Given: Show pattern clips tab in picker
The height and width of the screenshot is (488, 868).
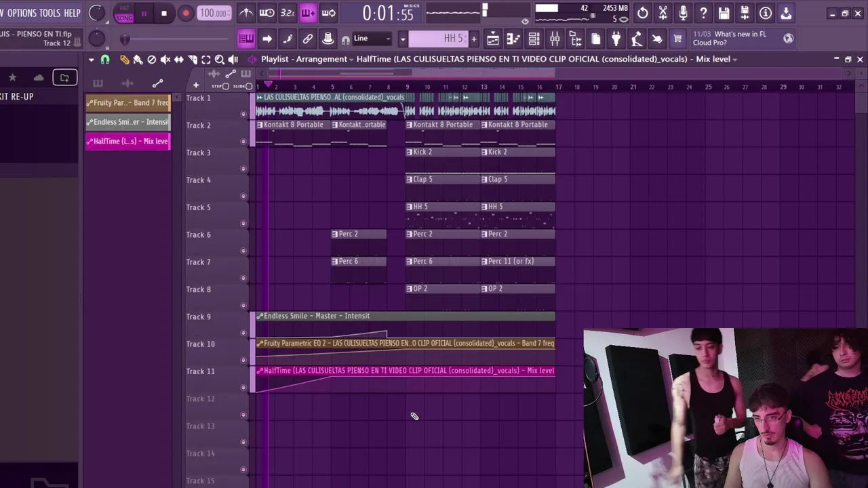Looking at the screenshot, I should (98, 83).
